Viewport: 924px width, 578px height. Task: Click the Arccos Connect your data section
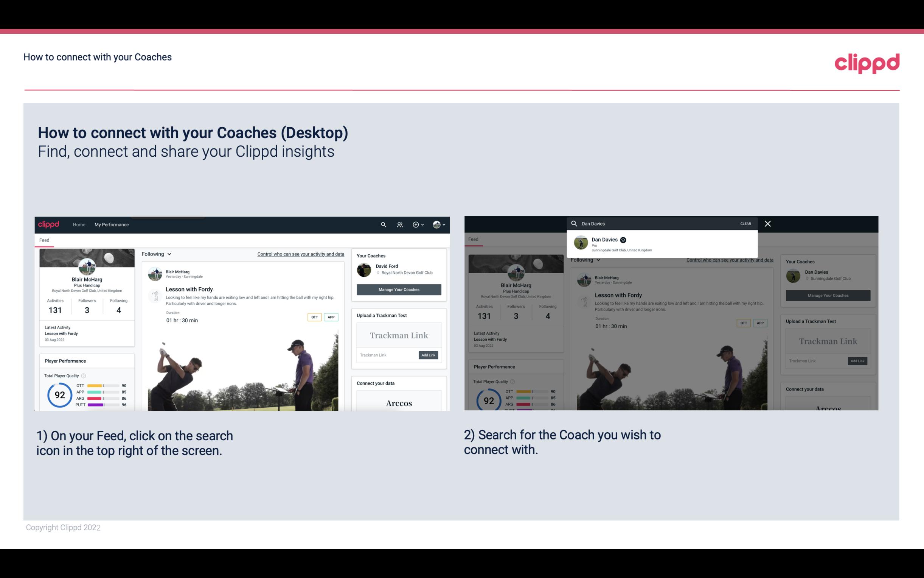pyautogui.click(x=399, y=402)
